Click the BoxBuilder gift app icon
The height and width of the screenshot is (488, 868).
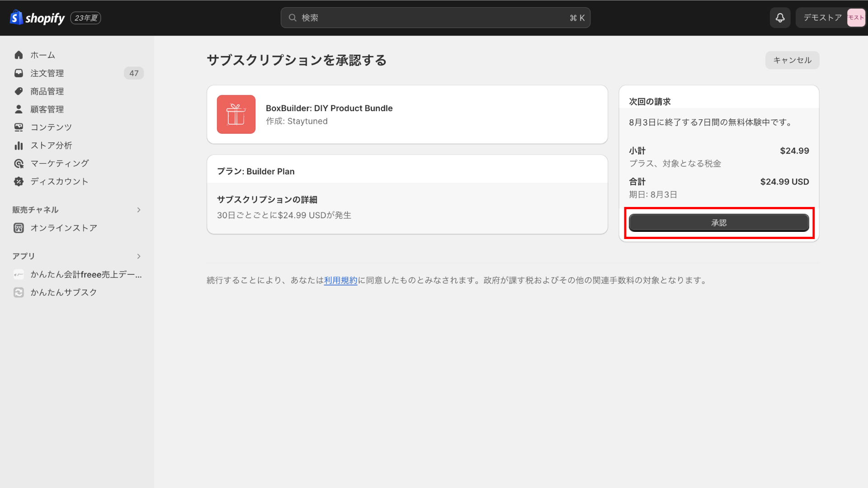click(236, 114)
